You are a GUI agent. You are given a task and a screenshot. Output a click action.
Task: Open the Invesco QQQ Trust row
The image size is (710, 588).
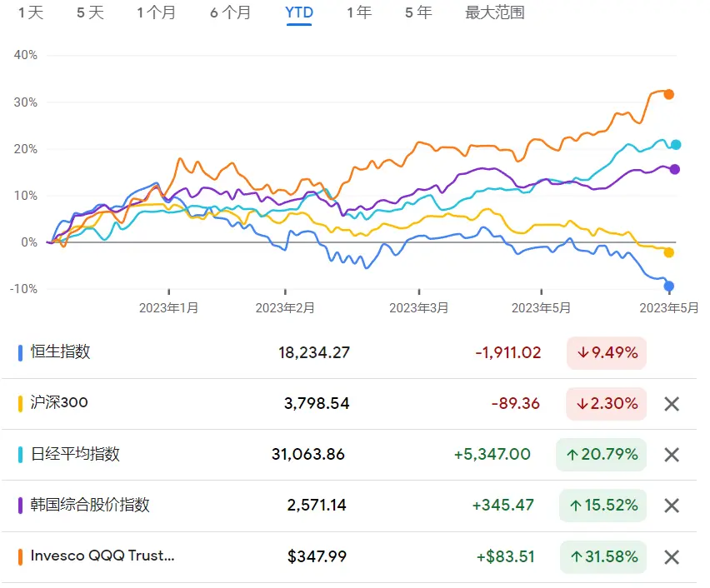(348, 556)
